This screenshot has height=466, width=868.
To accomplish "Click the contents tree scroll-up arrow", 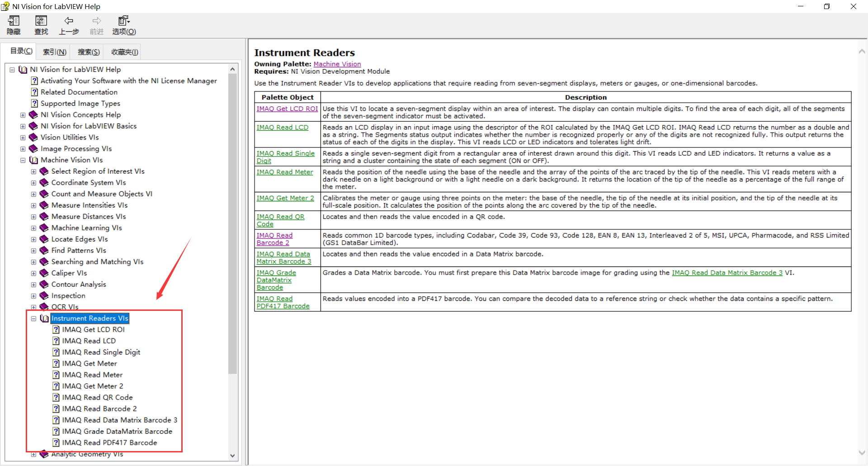I will pos(232,69).
